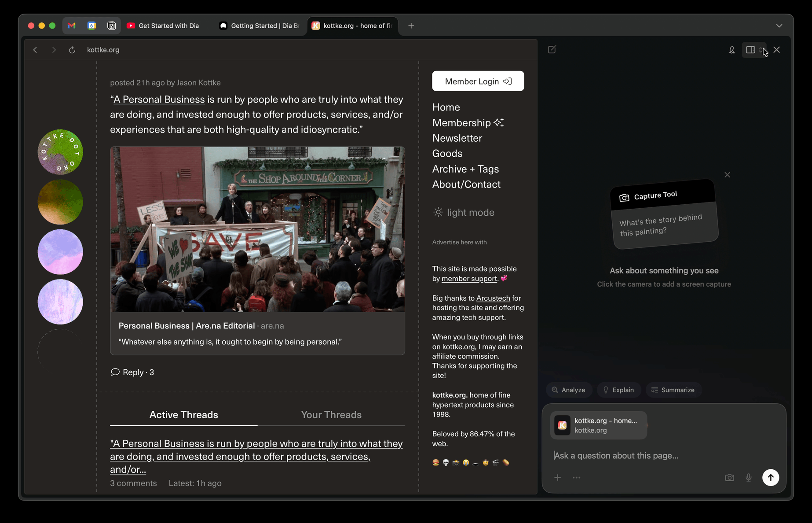The height and width of the screenshot is (523, 812).
Task: Open the personalization signature icon
Action: click(x=732, y=50)
